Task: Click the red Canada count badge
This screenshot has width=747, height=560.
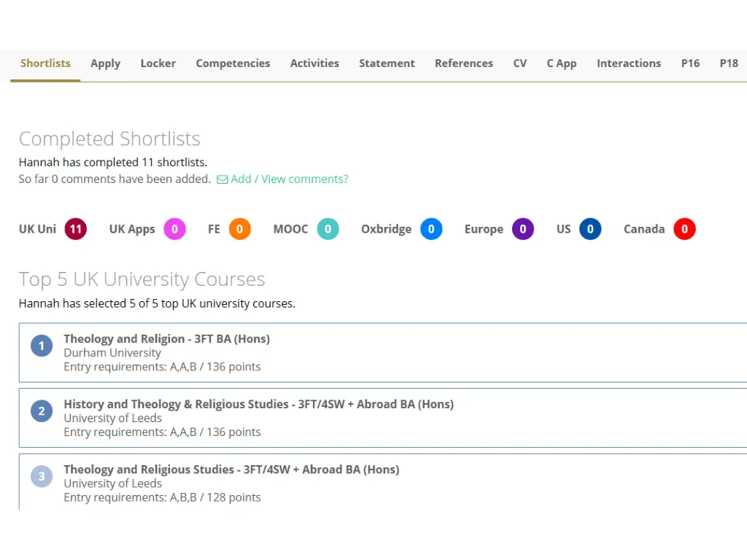Action: pos(684,229)
